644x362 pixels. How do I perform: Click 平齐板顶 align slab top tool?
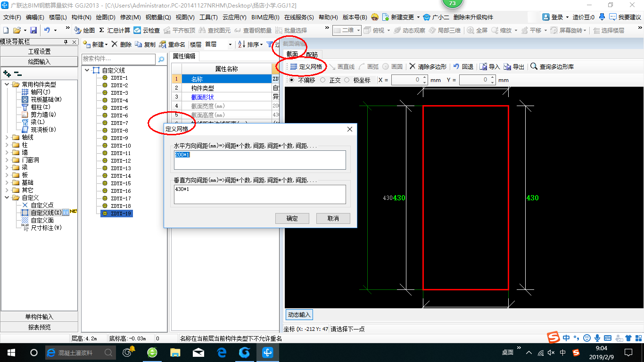point(180,30)
